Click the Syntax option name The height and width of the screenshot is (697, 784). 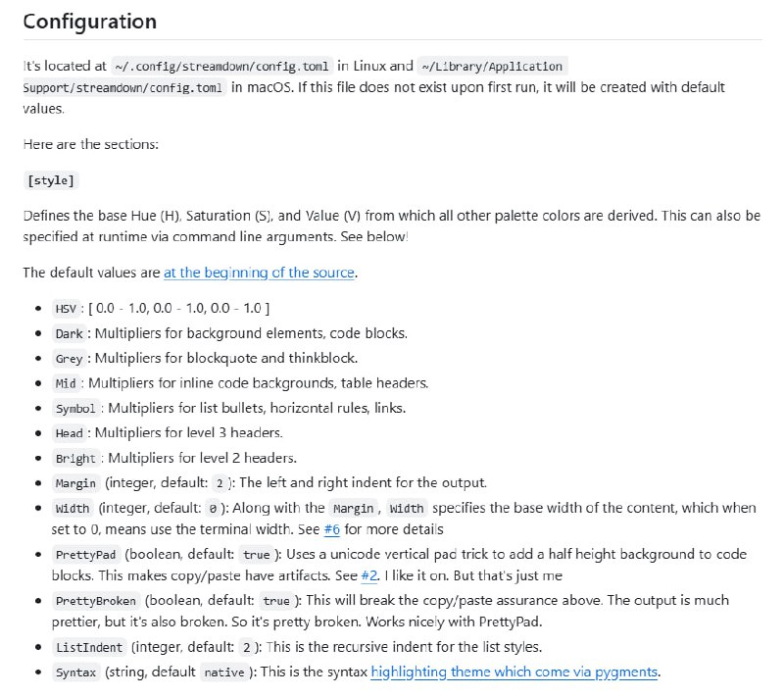click(x=75, y=672)
